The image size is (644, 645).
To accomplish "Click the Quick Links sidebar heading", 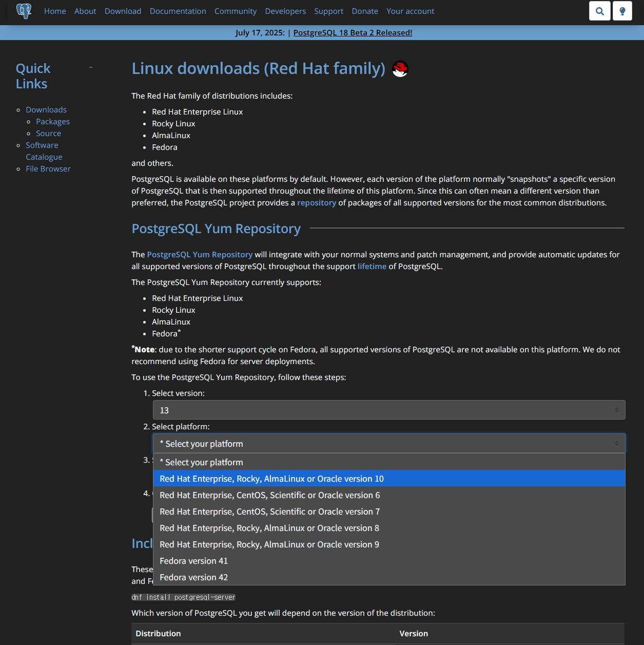I will (x=33, y=76).
